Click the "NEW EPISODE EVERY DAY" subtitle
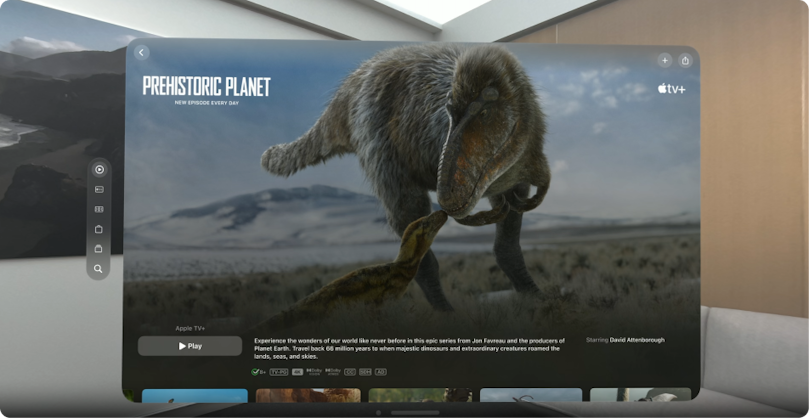809x418 pixels. tap(206, 103)
